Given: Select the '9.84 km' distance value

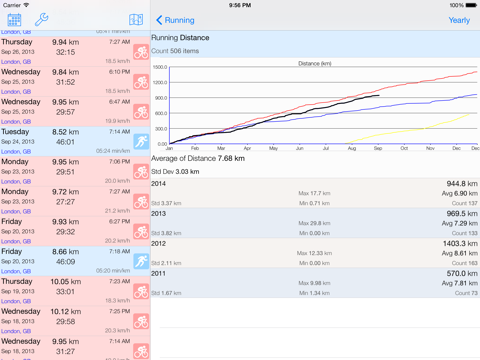Looking at the screenshot, I should (x=66, y=72).
